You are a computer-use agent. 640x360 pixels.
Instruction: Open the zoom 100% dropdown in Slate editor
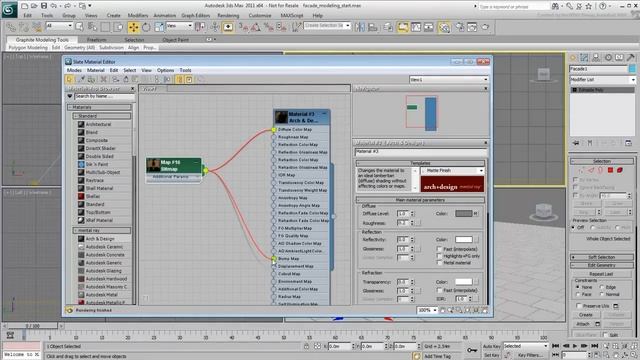(x=427, y=310)
